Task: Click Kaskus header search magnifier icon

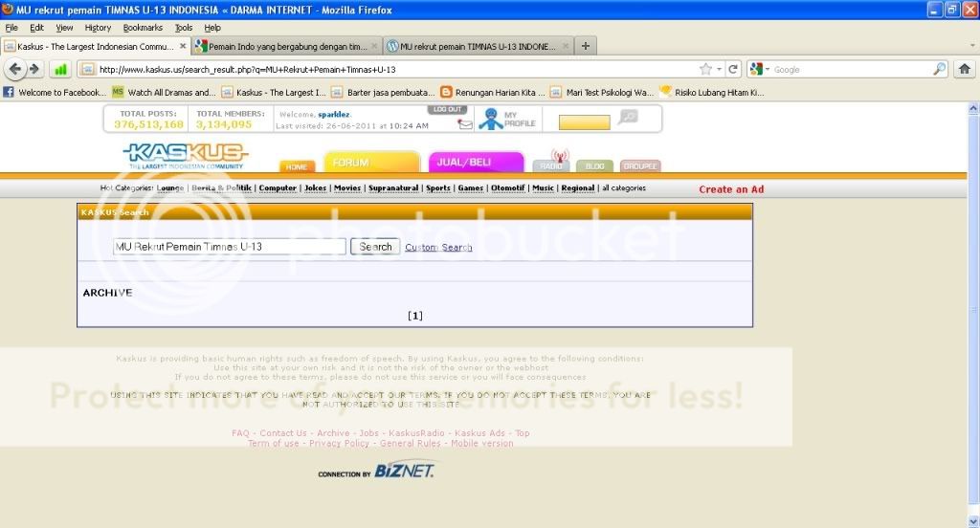Action: click(x=628, y=117)
